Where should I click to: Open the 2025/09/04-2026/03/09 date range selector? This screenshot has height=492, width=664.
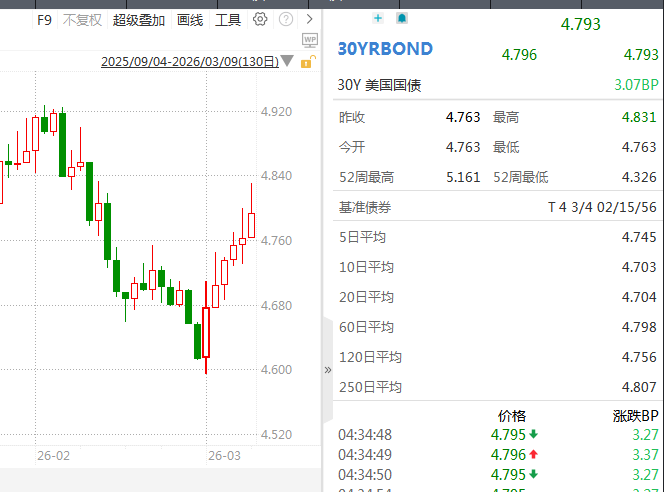(x=189, y=62)
